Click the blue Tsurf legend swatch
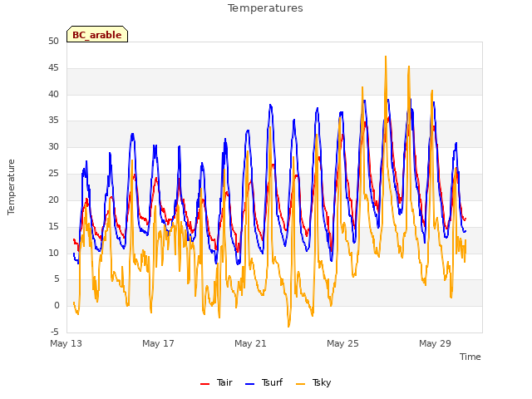This screenshot has height=399, width=532. pyautogui.click(x=249, y=384)
